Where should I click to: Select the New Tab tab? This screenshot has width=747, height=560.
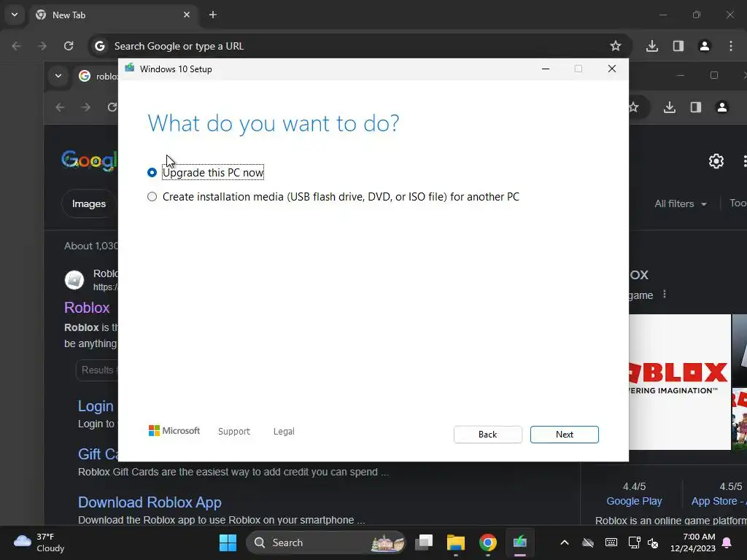[115, 15]
